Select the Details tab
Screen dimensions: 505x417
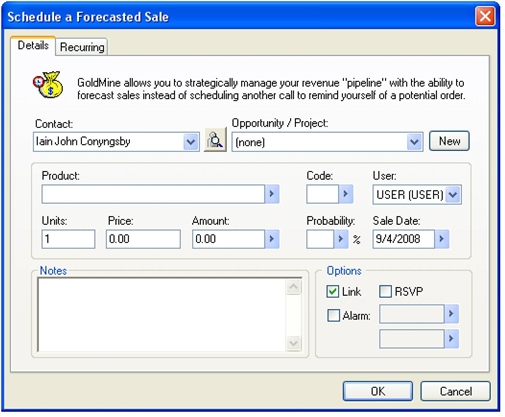33,45
